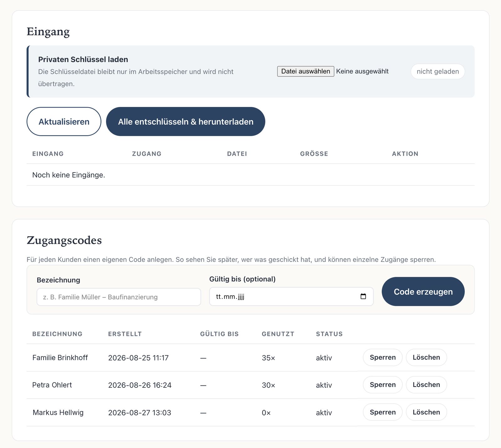Click the DATEI column header
The image size is (501, 448).
tap(237, 154)
